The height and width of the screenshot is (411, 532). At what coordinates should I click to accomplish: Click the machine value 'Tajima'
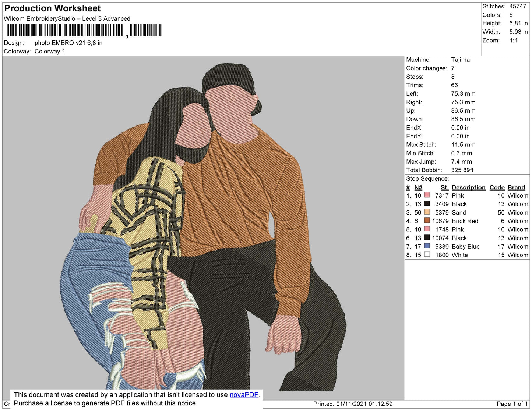(x=460, y=60)
